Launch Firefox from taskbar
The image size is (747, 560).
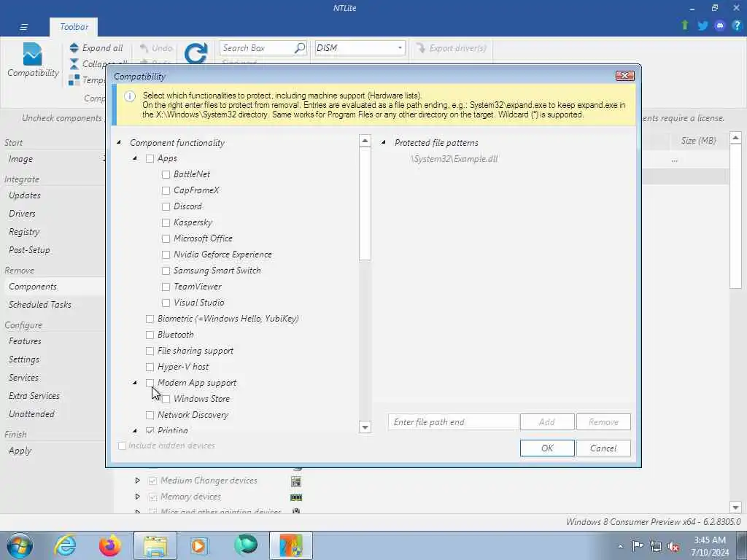[x=109, y=545]
